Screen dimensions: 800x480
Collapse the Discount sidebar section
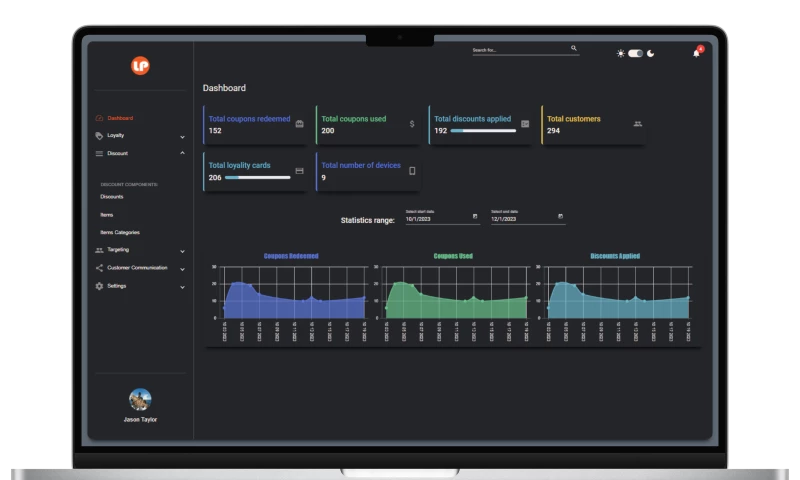tap(182, 153)
